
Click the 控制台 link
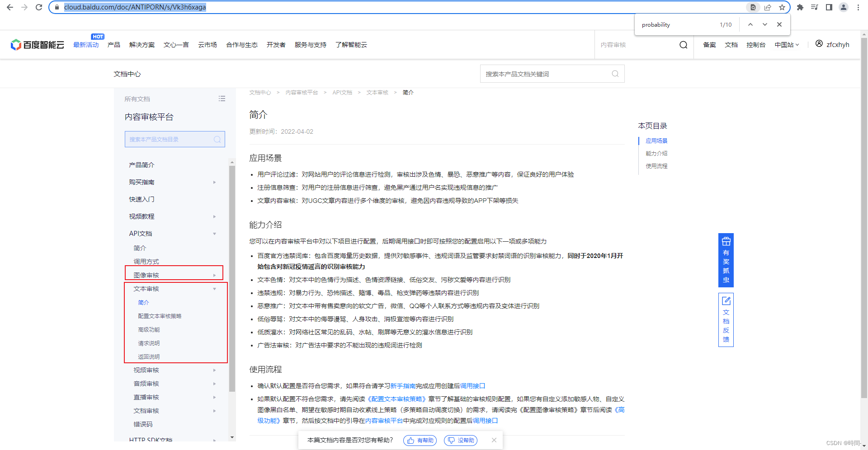tap(756, 45)
